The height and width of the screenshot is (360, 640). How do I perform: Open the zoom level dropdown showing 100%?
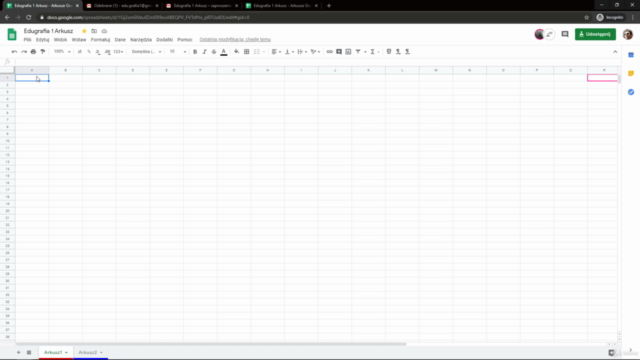click(62, 52)
